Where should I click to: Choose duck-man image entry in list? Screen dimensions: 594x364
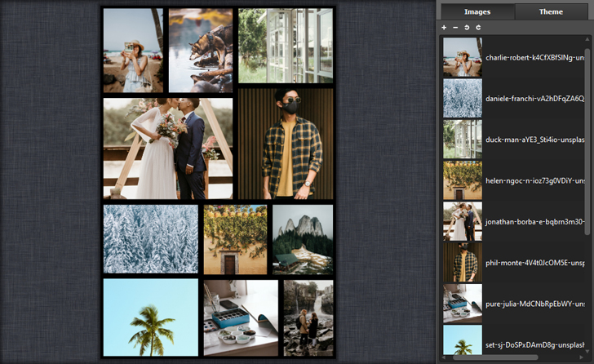tap(514, 140)
